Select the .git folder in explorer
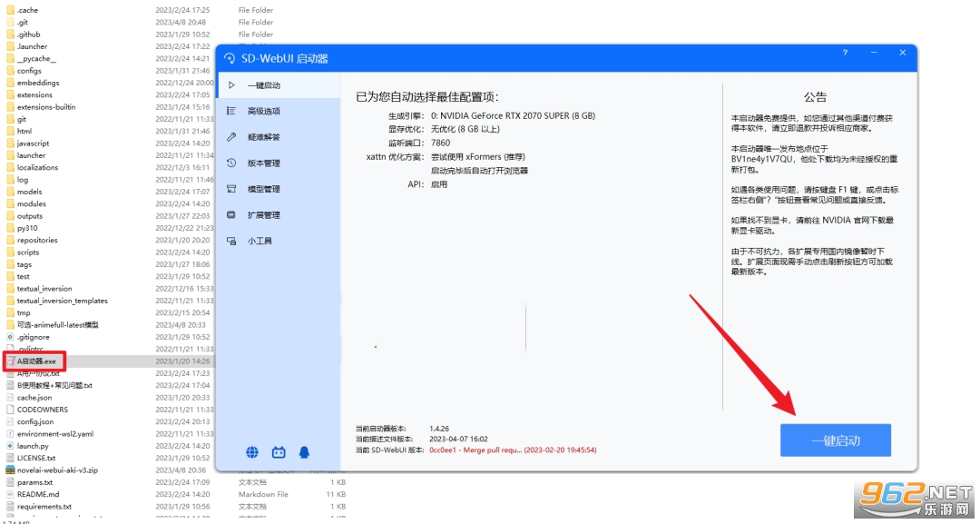This screenshot has height=524, width=980. tap(23, 22)
